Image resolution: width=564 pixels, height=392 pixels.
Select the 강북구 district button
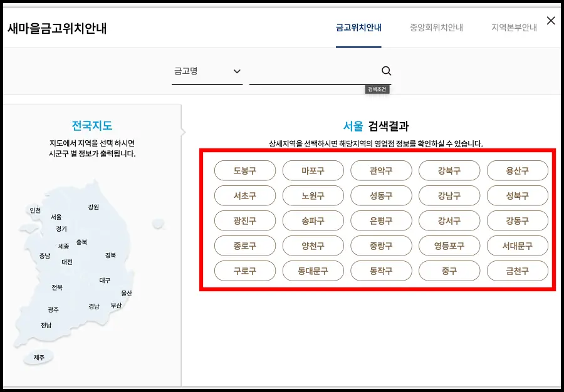pos(449,171)
